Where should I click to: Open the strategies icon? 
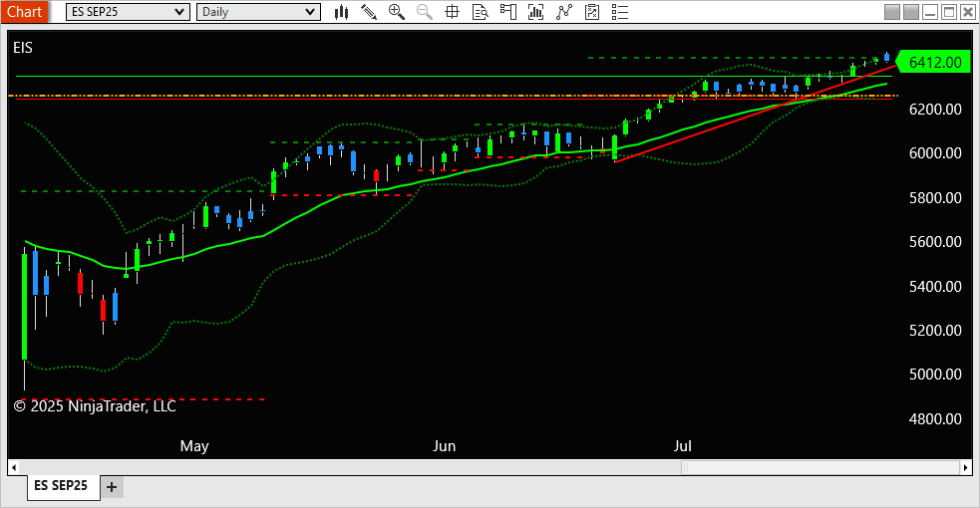(x=592, y=12)
